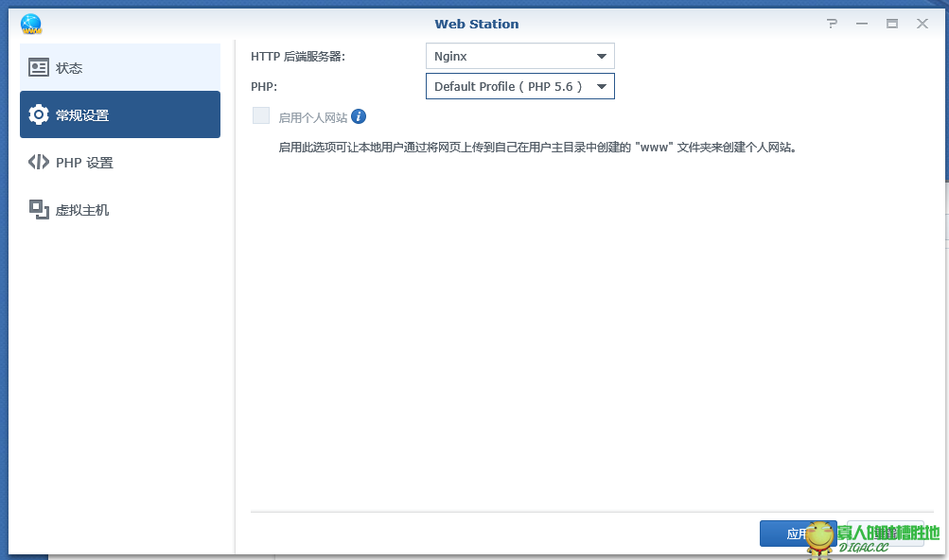Maximize the Web Station window
Screen dimensions: 949x560
click(892, 24)
